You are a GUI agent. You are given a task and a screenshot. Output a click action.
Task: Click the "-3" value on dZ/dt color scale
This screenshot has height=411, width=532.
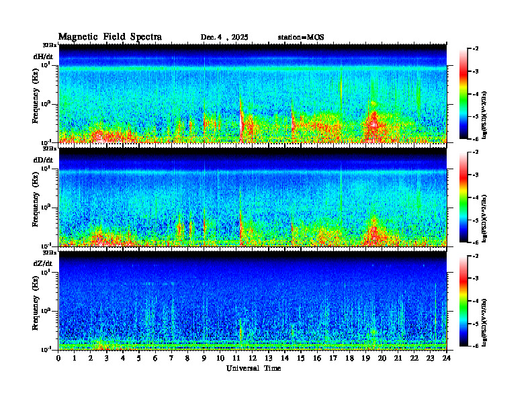coord(476,279)
